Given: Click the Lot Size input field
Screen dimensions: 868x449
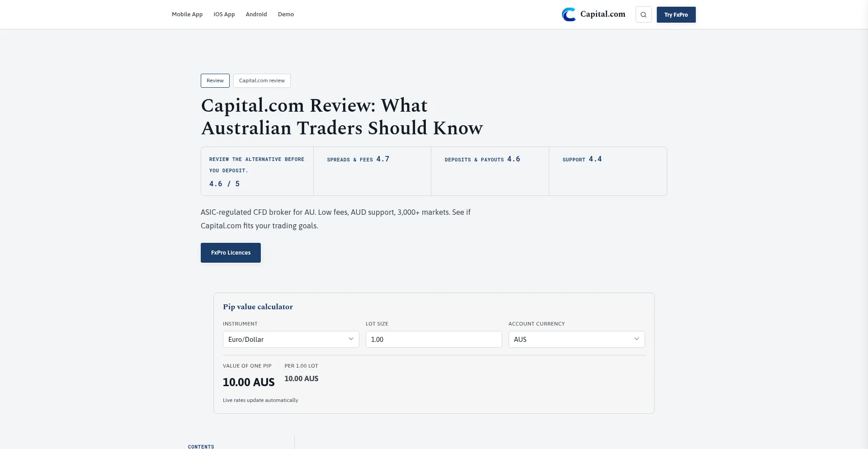Looking at the screenshot, I should tap(434, 340).
